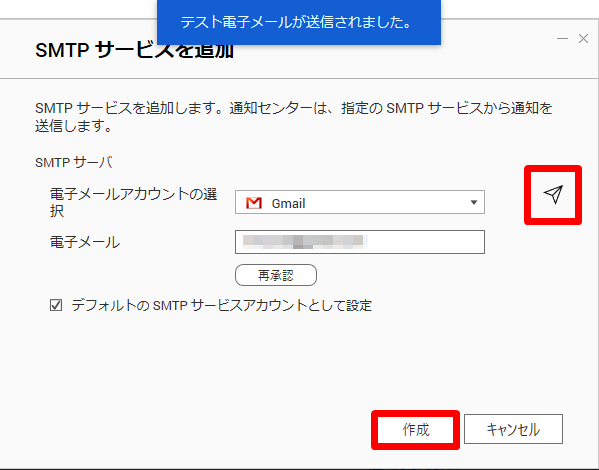
Task: Click the デフォルトの SMTP サービスアカウント label text
Action: (x=222, y=305)
